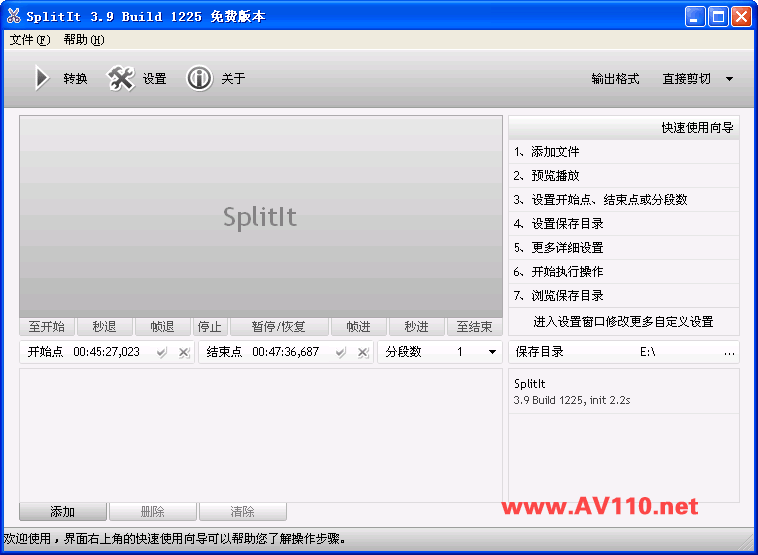Viewport: 758px width, 555px height.
Task: Select guide step 1、添加文件
Action: click(624, 152)
